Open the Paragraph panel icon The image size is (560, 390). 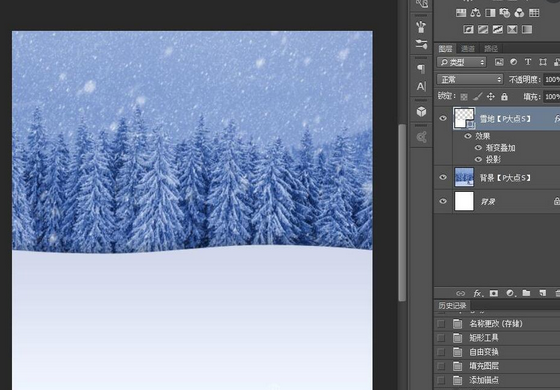point(421,69)
